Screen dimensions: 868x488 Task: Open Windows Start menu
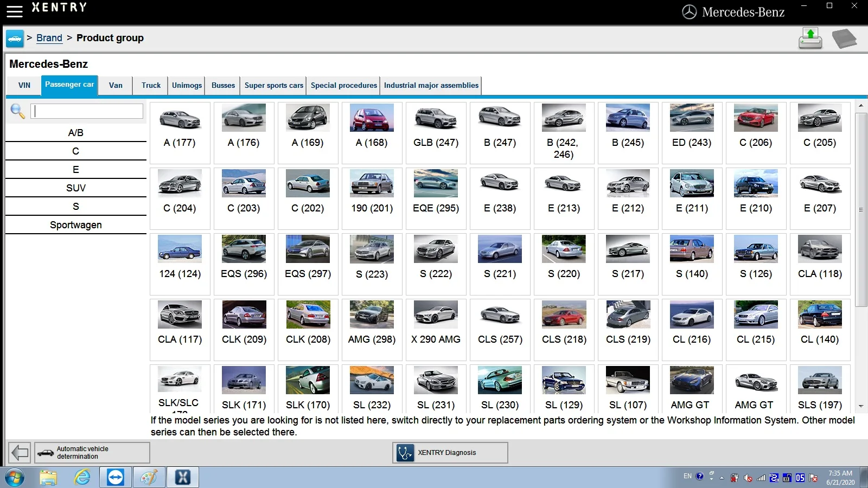coord(15,478)
